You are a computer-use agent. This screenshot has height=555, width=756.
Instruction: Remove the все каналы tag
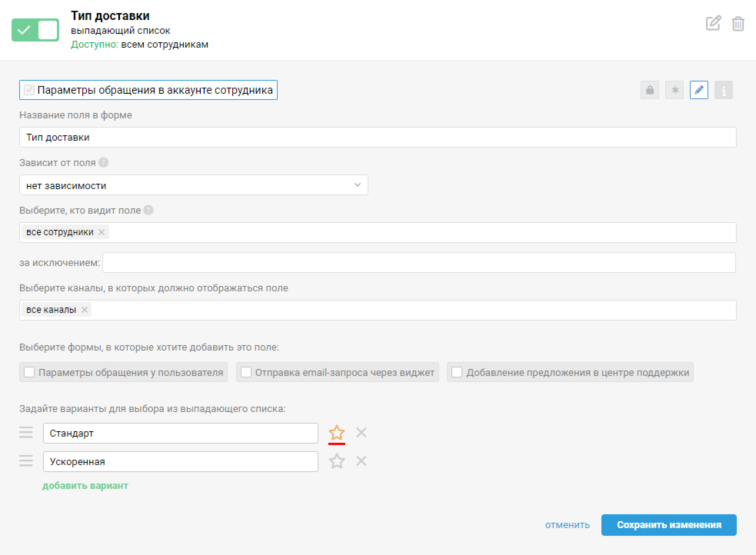[85, 310]
